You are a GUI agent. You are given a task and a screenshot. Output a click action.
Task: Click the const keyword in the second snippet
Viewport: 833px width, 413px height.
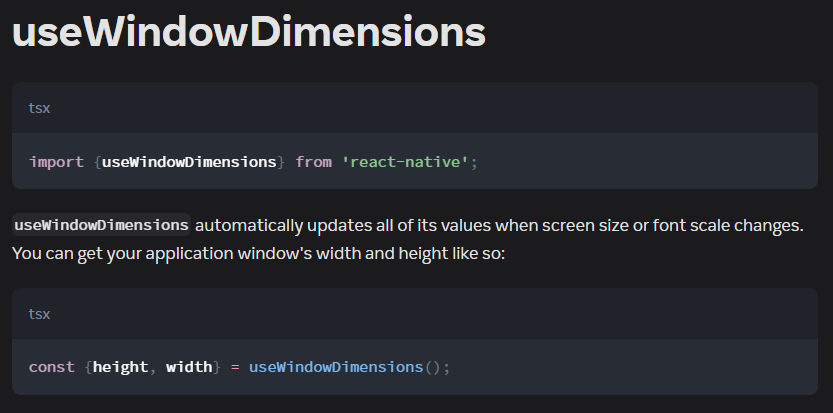51,367
